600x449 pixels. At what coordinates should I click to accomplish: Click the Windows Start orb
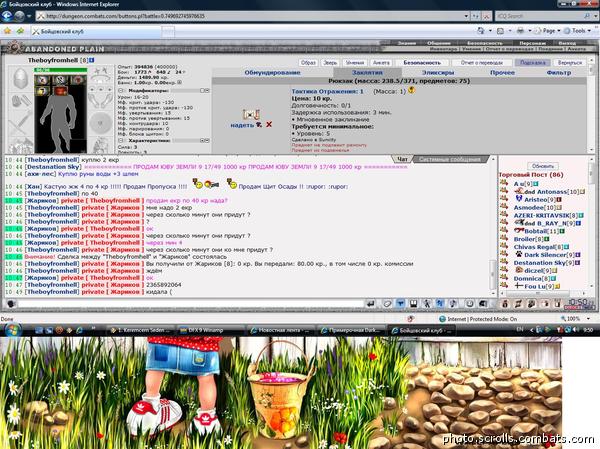point(11,329)
